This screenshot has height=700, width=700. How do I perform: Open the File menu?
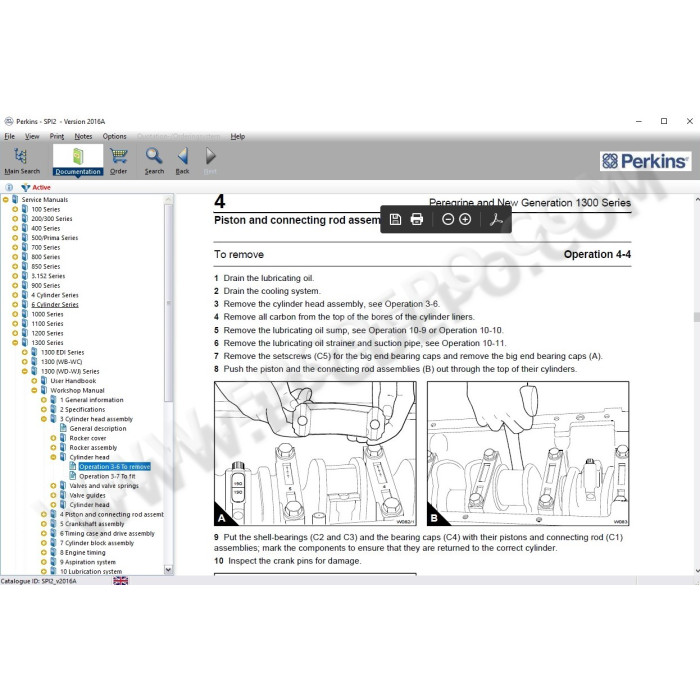(9, 136)
